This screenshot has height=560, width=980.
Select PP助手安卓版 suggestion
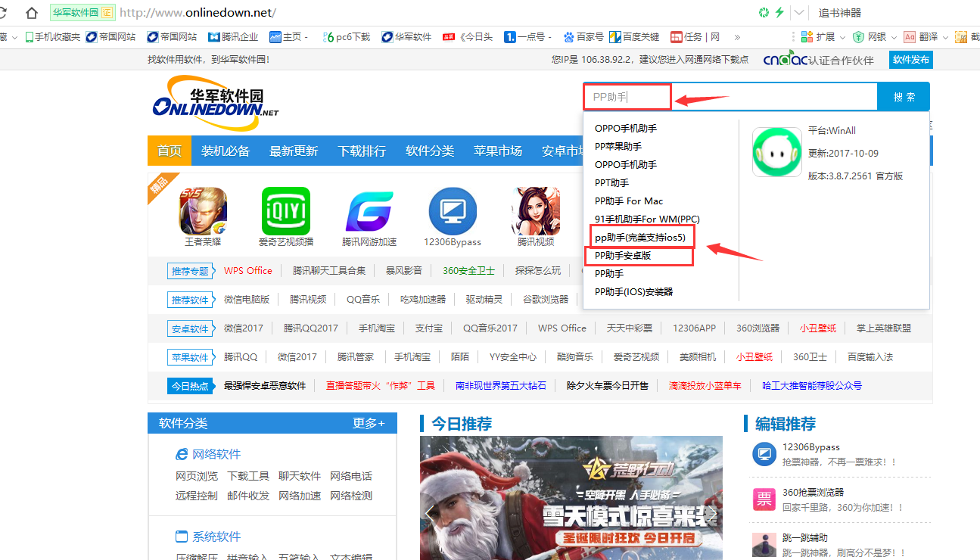coord(623,255)
